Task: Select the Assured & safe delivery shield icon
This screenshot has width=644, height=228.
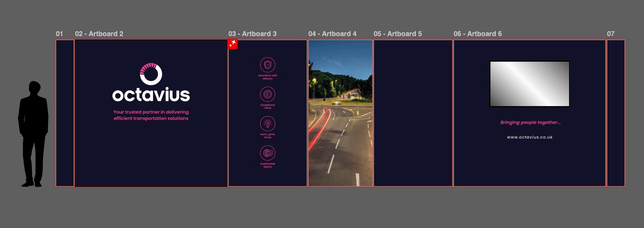Action: (x=267, y=65)
